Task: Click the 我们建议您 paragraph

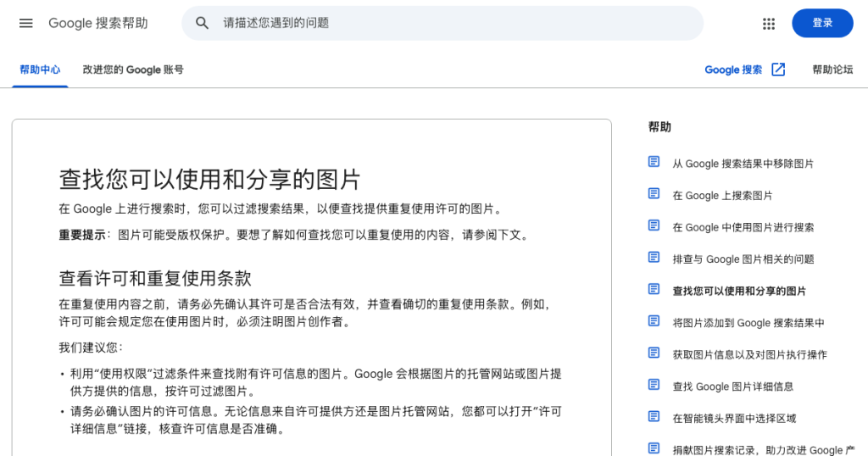Action: (x=91, y=348)
